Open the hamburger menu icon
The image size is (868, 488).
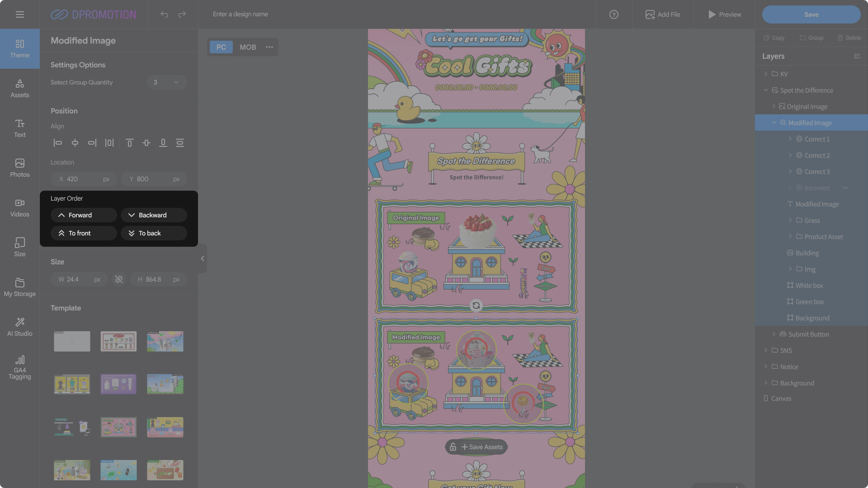coord(19,14)
